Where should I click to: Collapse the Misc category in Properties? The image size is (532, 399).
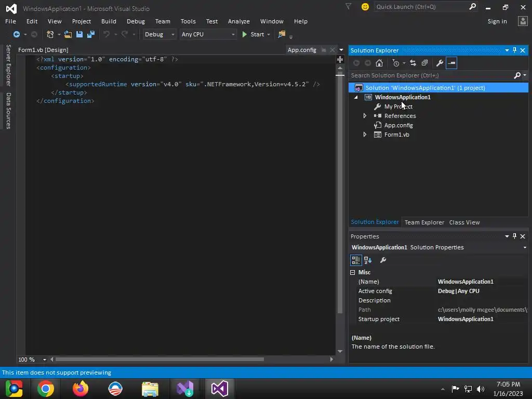click(353, 272)
